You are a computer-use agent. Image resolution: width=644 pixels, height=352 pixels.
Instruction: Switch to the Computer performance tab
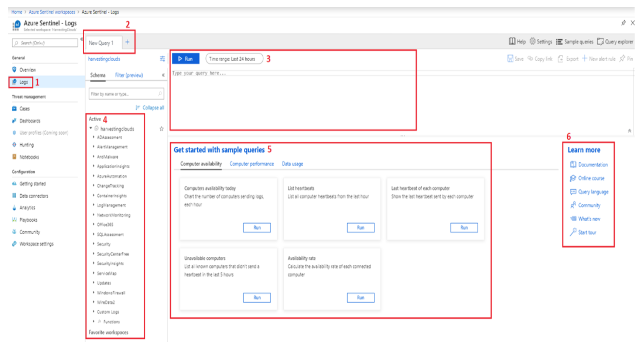[251, 164]
